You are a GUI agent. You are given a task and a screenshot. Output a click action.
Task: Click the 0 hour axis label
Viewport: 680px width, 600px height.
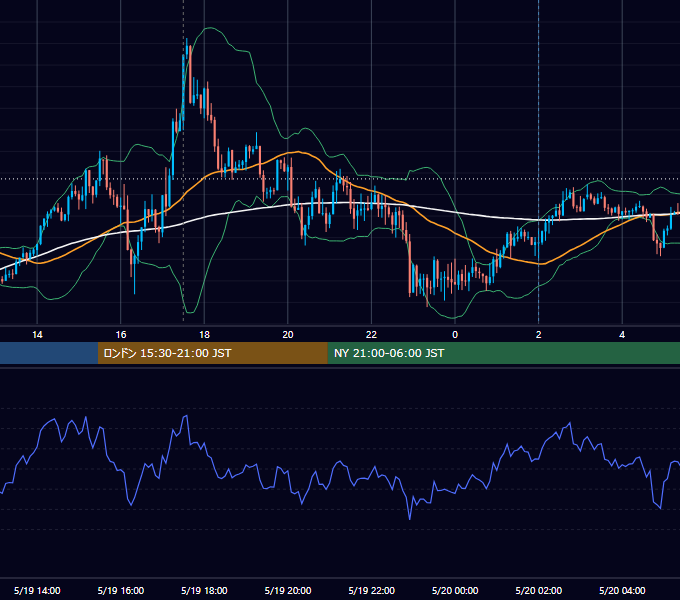455,335
